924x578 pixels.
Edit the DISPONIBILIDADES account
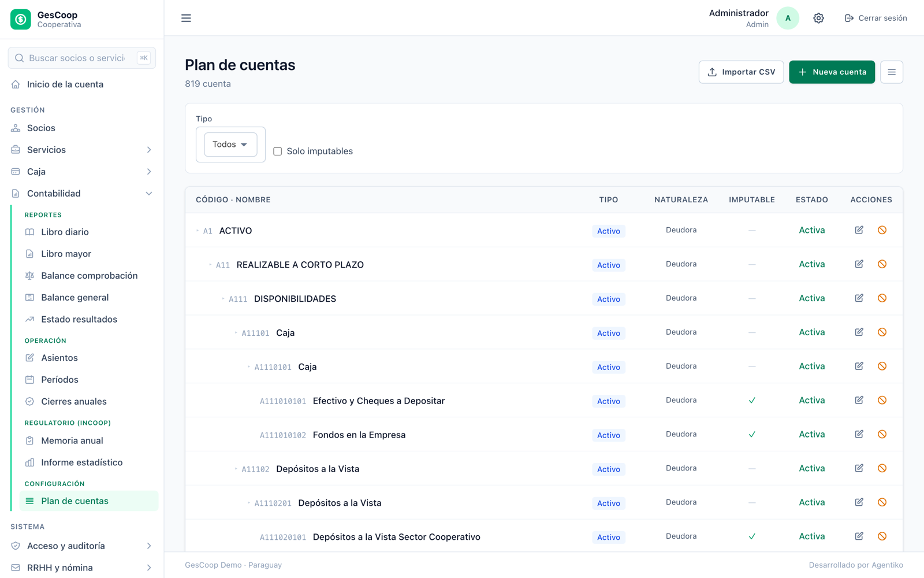[859, 298]
